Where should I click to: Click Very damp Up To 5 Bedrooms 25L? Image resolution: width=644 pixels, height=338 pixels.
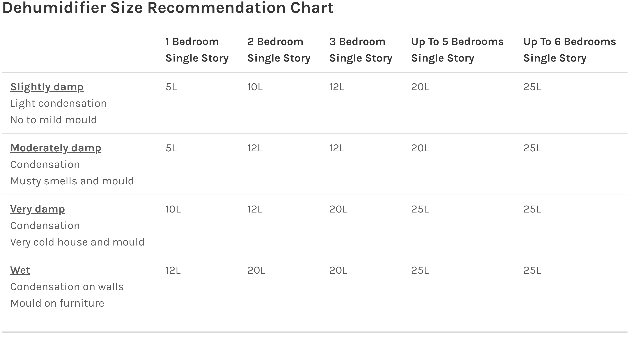pos(420,209)
